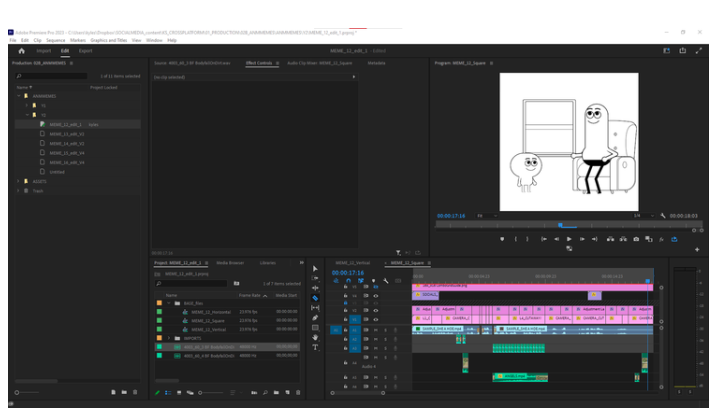The image size is (715, 413).
Task: Solo track A2
Action: tap(386, 339)
